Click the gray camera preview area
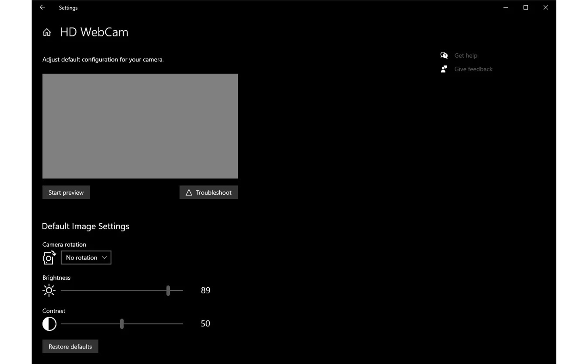The width and height of the screenshot is (588, 364). click(x=140, y=126)
